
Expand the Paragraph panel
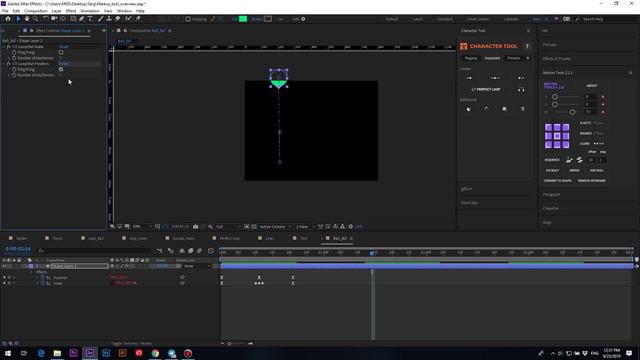pyautogui.click(x=551, y=195)
